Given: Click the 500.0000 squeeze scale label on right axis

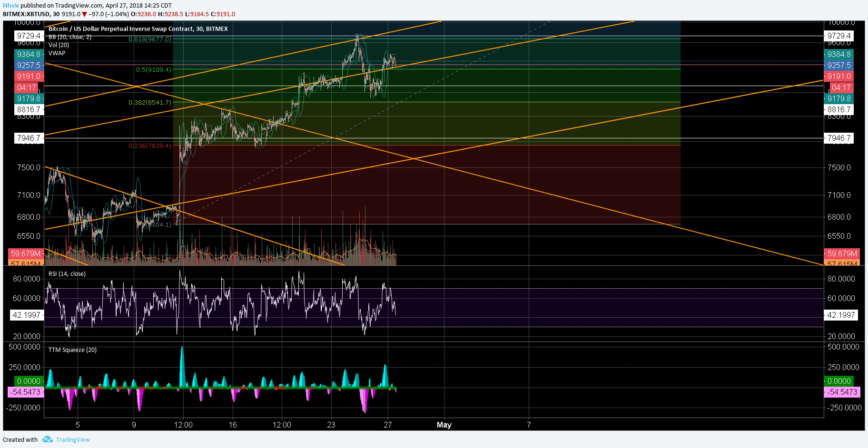Looking at the screenshot, I should (x=843, y=347).
